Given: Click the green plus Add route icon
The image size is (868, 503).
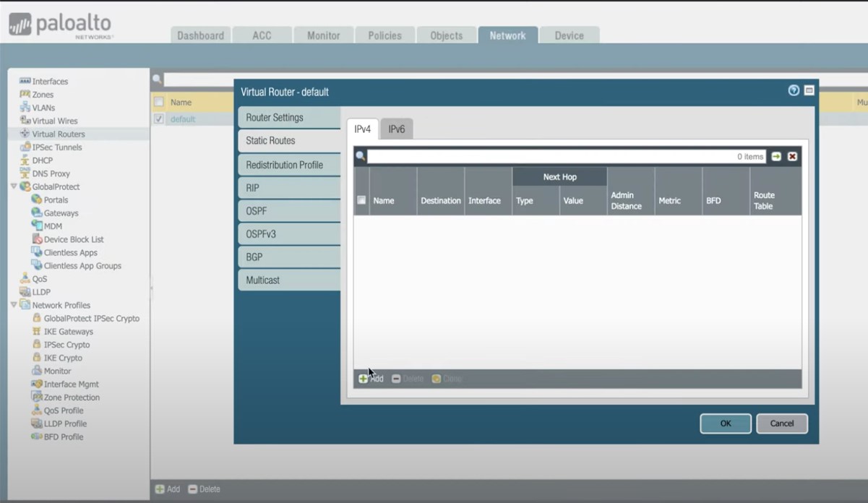Looking at the screenshot, I should point(363,379).
